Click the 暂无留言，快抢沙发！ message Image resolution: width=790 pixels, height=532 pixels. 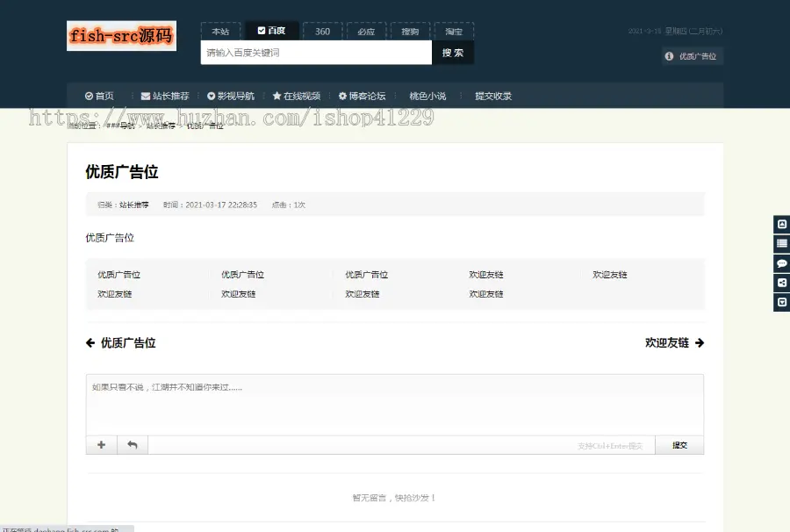tap(394, 498)
